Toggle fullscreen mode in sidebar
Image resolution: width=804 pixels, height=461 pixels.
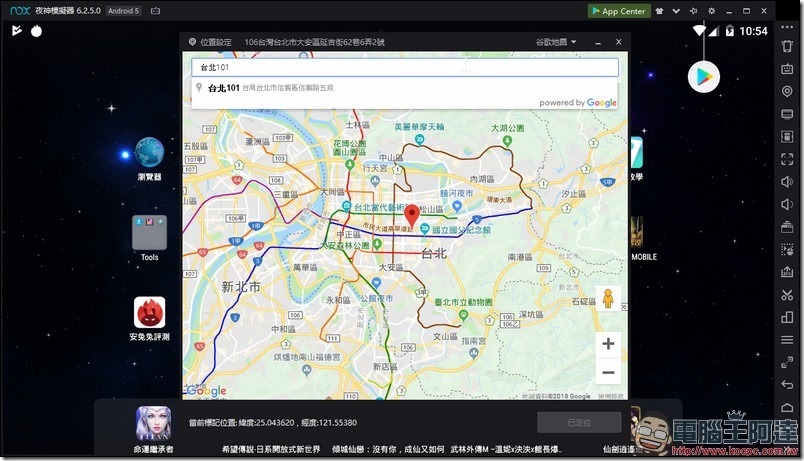pos(787,159)
